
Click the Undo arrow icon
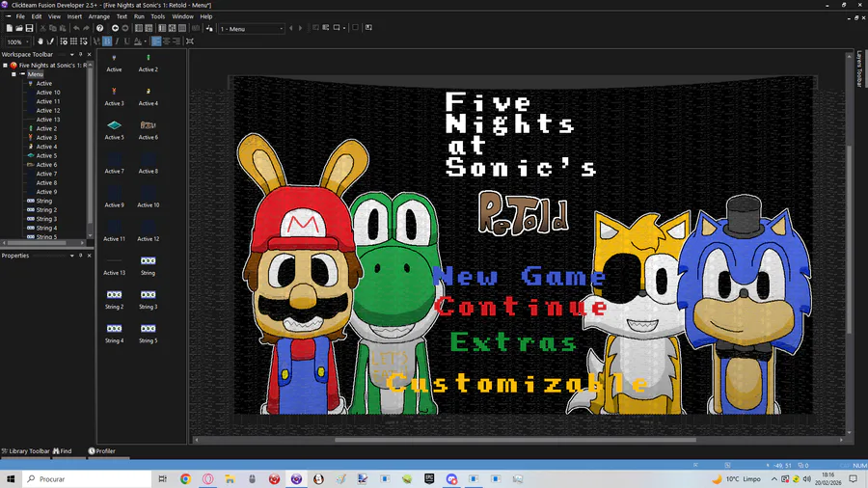coord(76,28)
